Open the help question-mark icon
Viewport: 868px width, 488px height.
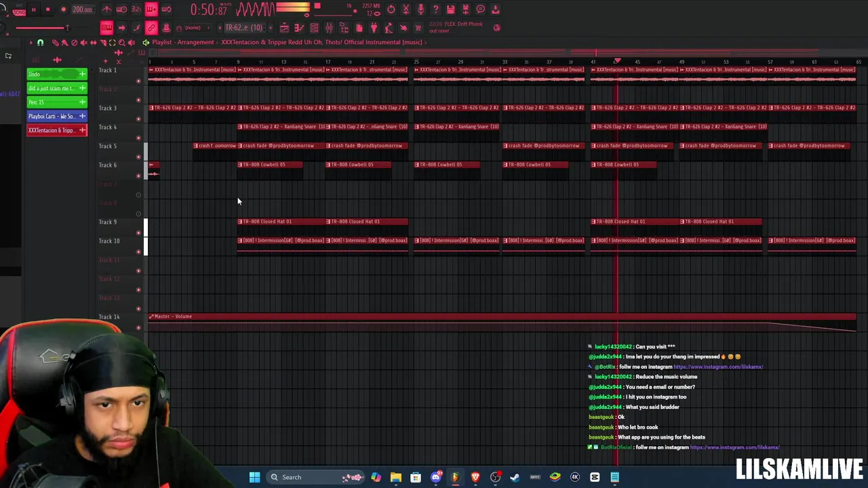pyautogui.click(x=435, y=9)
